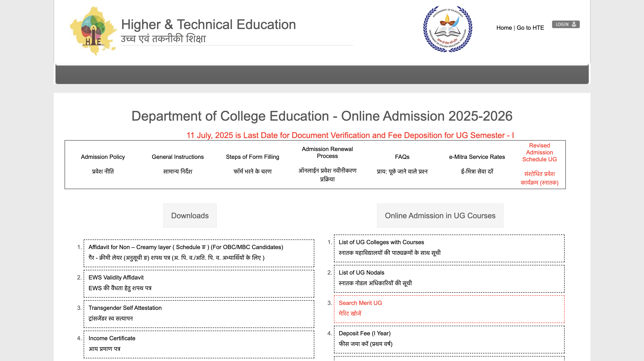Click Hindi text ट्रांसजेंडर स्व सत्यापन
644x361 pixels.
(x=111, y=318)
